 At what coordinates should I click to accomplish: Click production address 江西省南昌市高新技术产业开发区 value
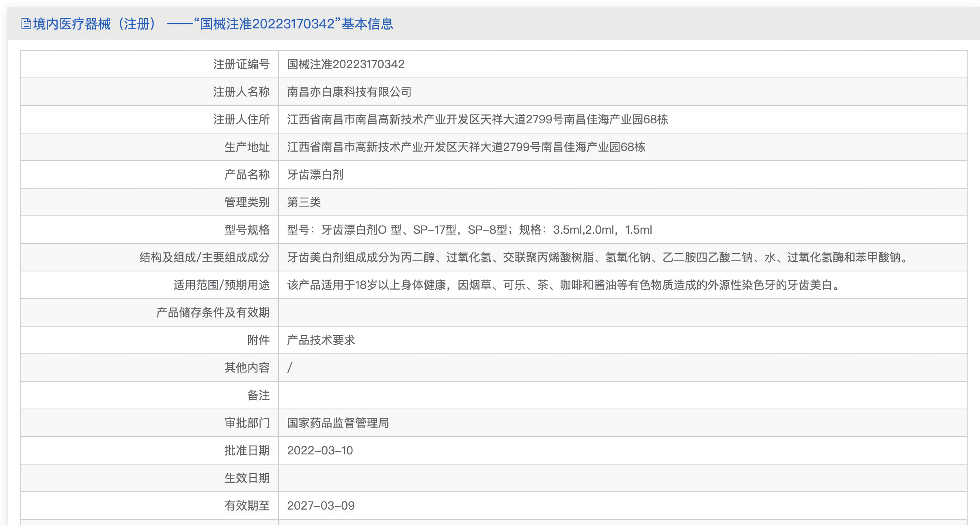466,147
